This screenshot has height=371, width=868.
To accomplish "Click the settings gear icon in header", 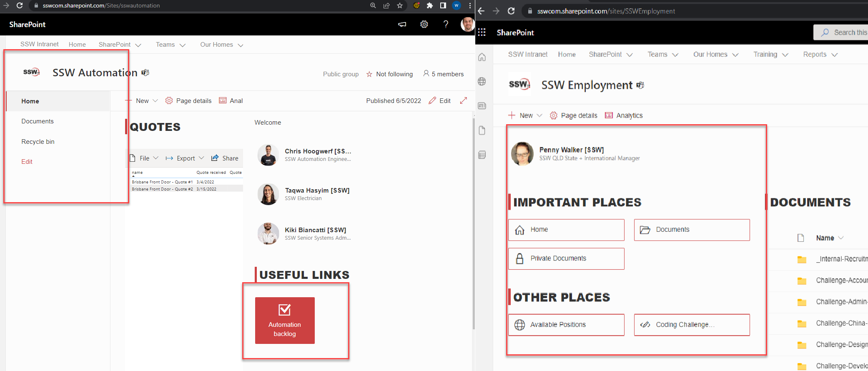I will pos(424,24).
